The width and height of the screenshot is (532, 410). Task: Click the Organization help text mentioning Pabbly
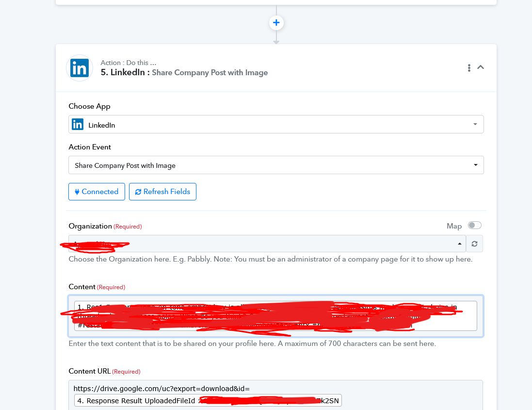271,259
